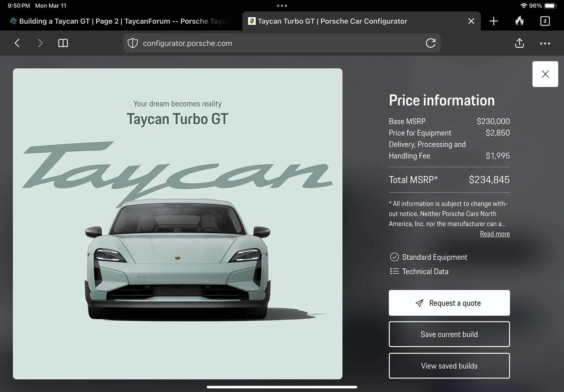564x392 pixels.
Task: Open the share sheet icon
Action: tap(519, 43)
